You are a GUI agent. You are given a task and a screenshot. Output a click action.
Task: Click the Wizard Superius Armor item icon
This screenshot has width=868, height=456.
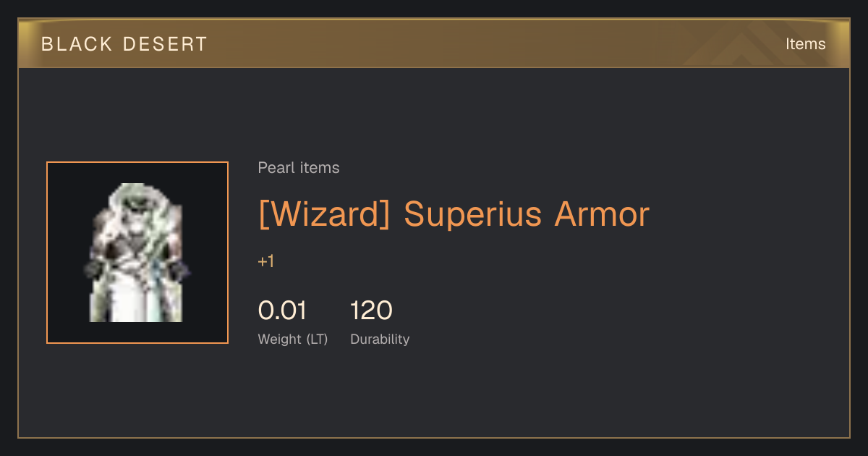[137, 253]
